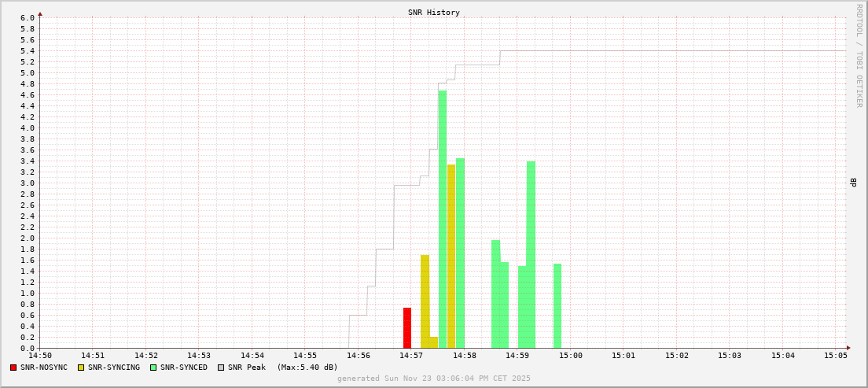
Task: Click the red NOSYNC bar near 14:57
Action: point(407,328)
